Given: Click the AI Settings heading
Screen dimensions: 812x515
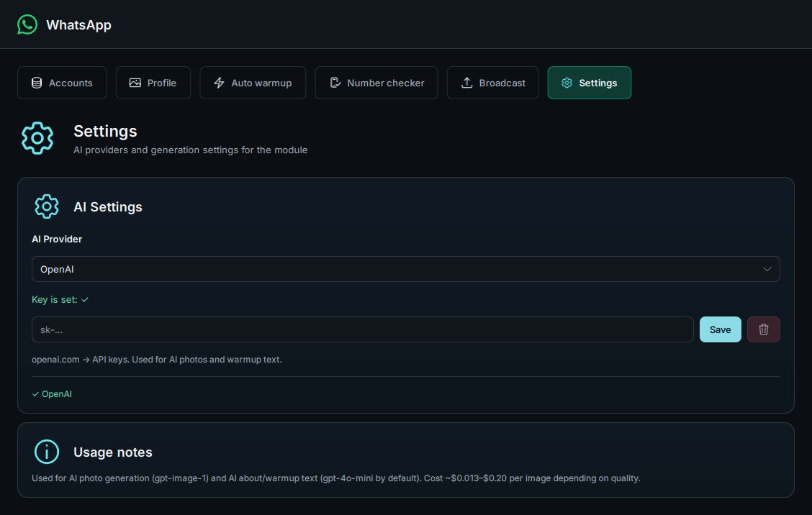Looking at the screenshot, I should point(108,207).
